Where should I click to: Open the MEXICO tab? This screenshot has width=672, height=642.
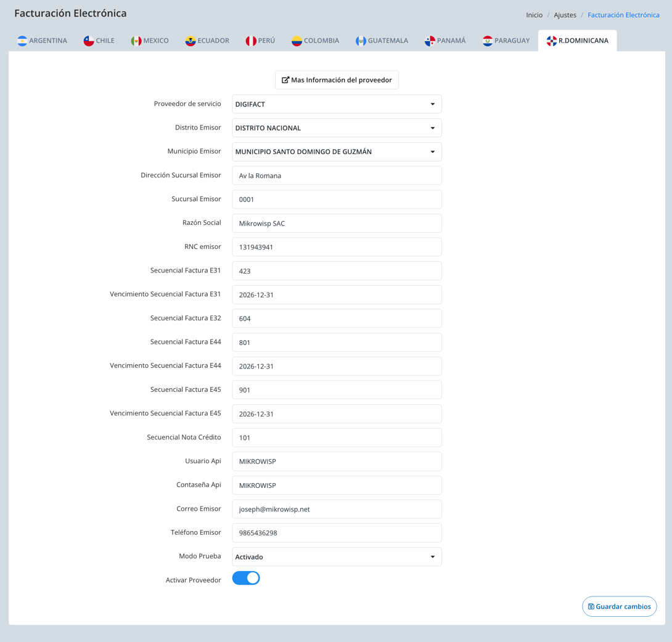click(x=150, y=41)
